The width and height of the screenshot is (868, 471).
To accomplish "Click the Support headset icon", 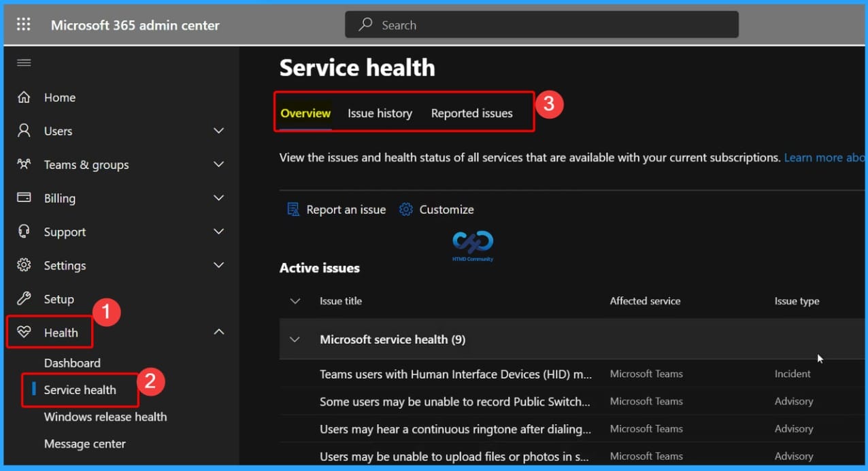I will (24, 231).
